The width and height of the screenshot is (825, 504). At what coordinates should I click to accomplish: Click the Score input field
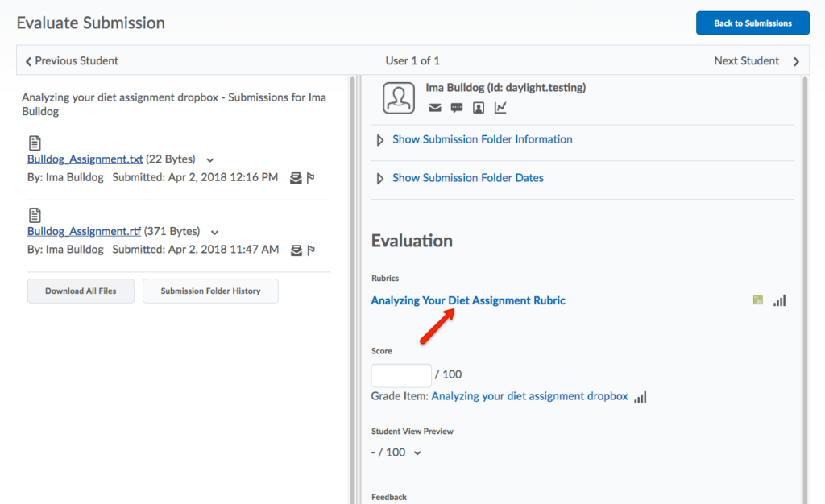[401, 375]
